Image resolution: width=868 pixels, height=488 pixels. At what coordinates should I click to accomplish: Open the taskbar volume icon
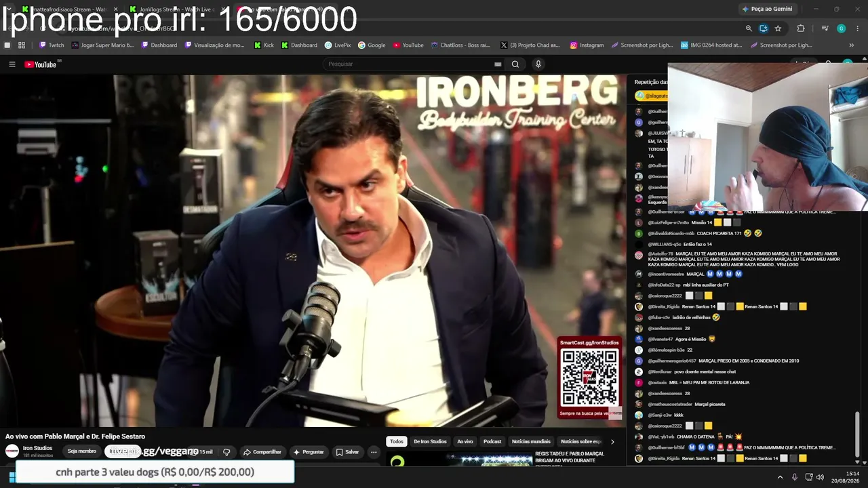tap(820, 477)
